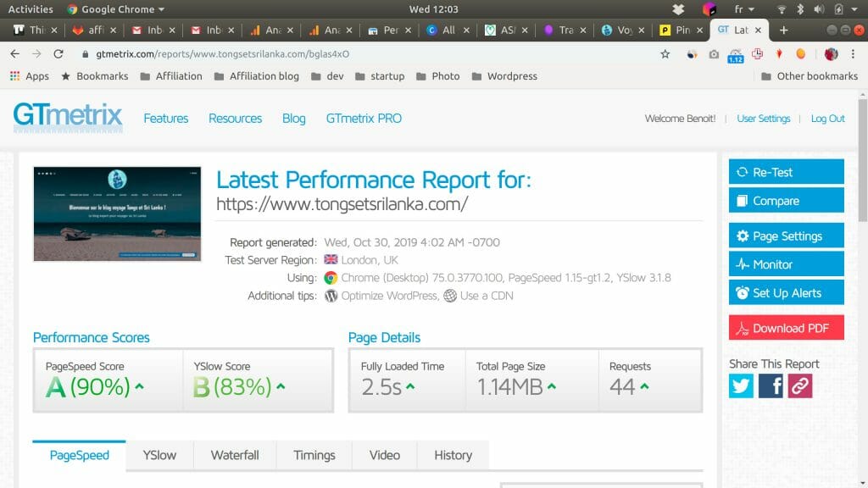Open Affiliation blog bookmarks folder
The height and width of the screenshot is (488, 868).
pos(256,76)
